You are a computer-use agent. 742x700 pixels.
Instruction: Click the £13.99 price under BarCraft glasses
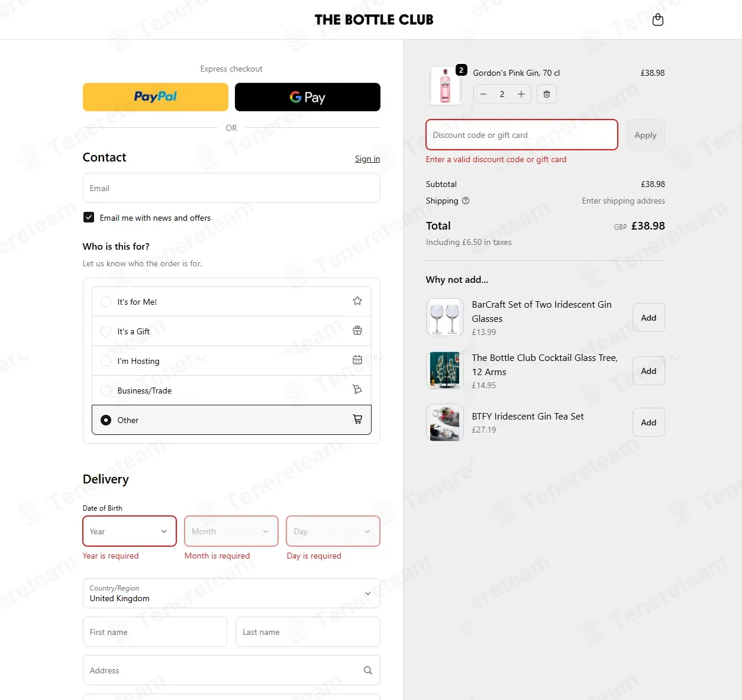pos(484,332)
